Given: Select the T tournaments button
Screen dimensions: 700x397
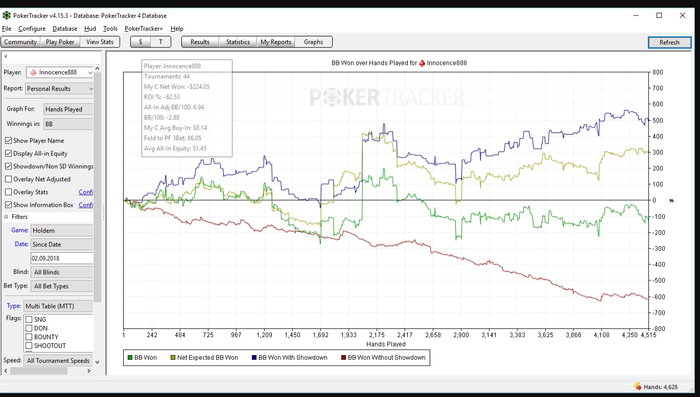Looking at the screenshot, I should pos(161,42).
